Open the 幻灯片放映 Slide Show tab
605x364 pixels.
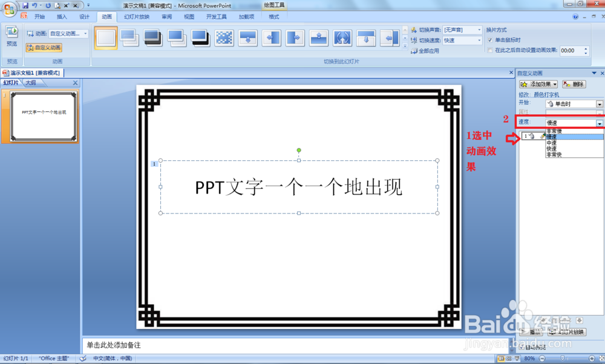tap(137, 16)
